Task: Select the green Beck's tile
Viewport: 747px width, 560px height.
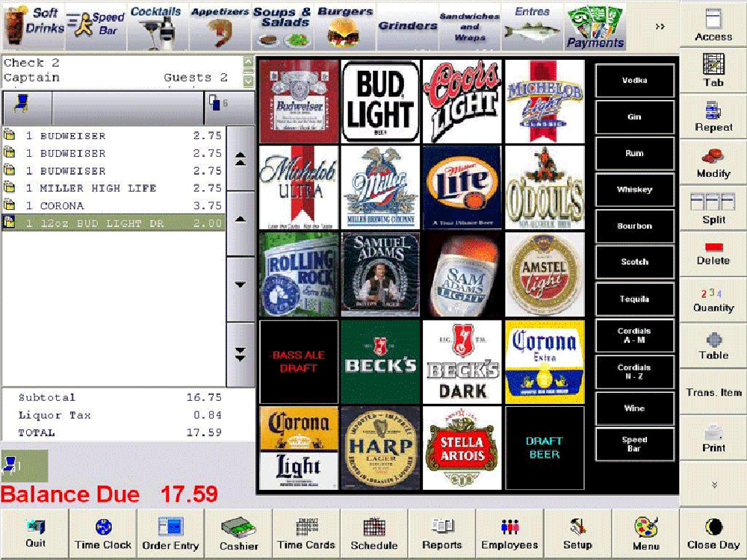Action: pyautogui.click(x=380, y=361)
